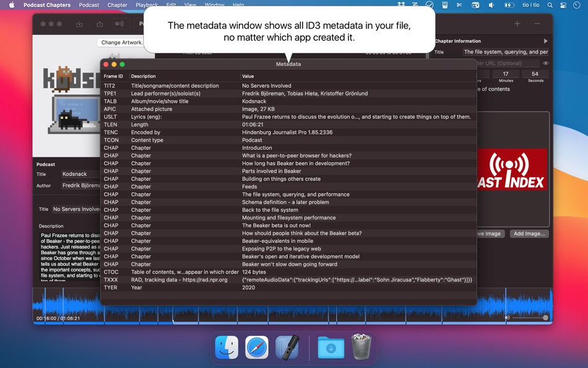The width and height of the screenshot is (588, 368).
Task: Select chapter 'Exposing P2P to the legacy web'
Action: (288, 248)
